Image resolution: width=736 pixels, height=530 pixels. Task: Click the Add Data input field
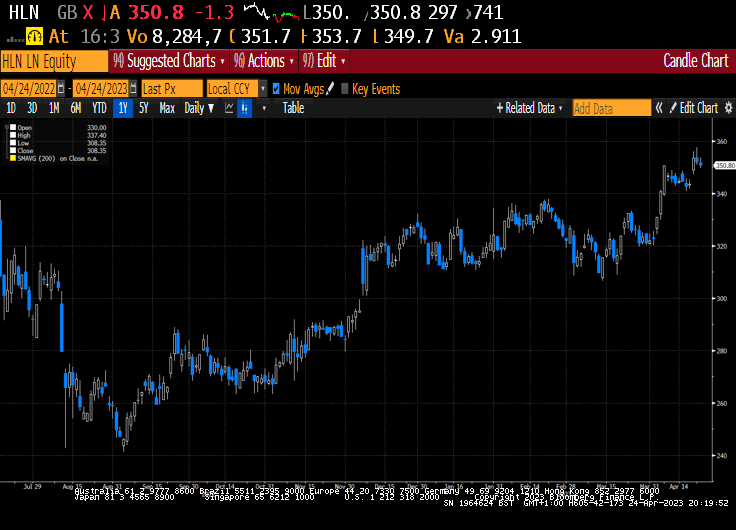coord(612,108)
